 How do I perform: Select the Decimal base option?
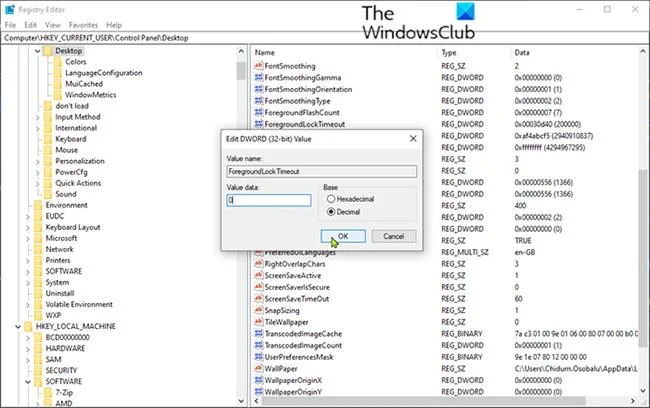(x=331, y=212)
